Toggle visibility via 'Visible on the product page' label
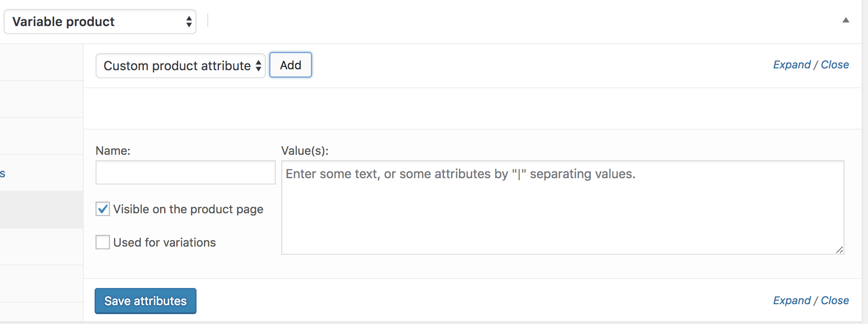The height and width of the screenshot is (324, 868). [x=188, y=209]
